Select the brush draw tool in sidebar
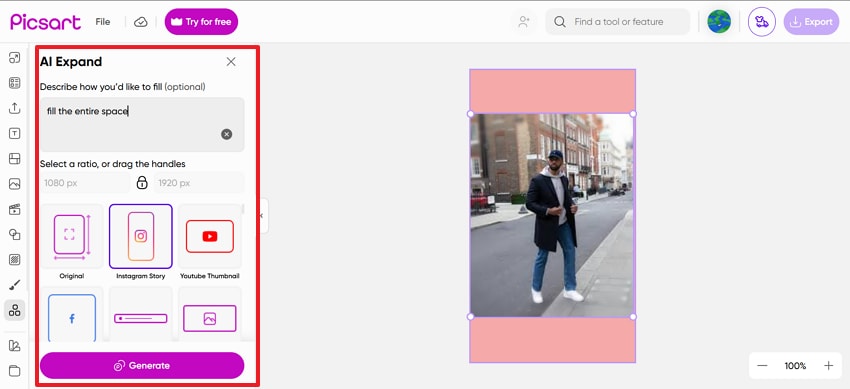 (15, 285)
